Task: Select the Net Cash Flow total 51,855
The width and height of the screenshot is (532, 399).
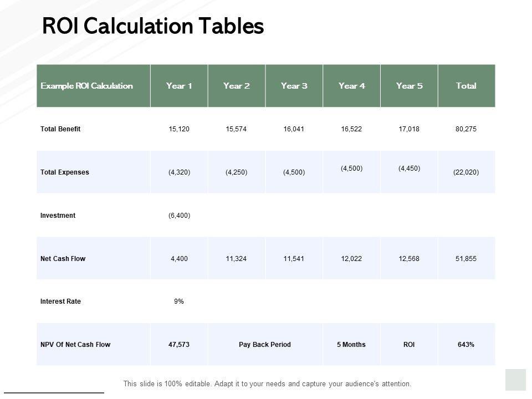Action: pyautogui.click(x=466, y=259)
